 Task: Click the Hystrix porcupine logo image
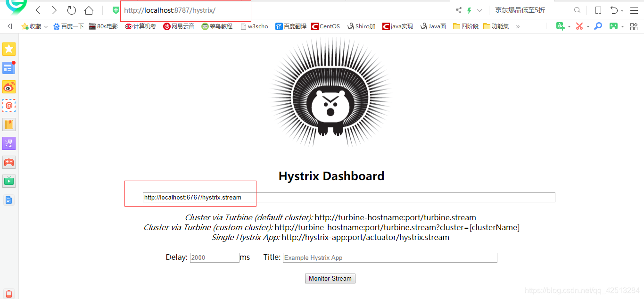[x=330, y=92]
